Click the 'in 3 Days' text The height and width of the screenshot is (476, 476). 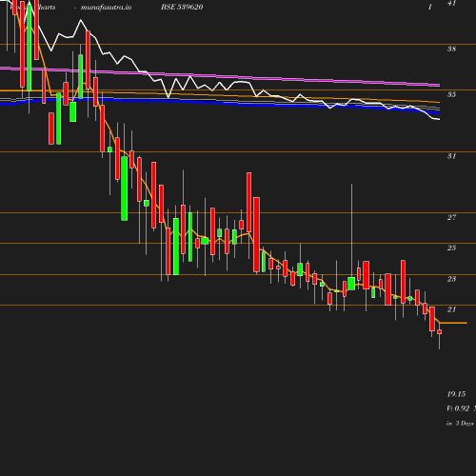pos(460,424)
